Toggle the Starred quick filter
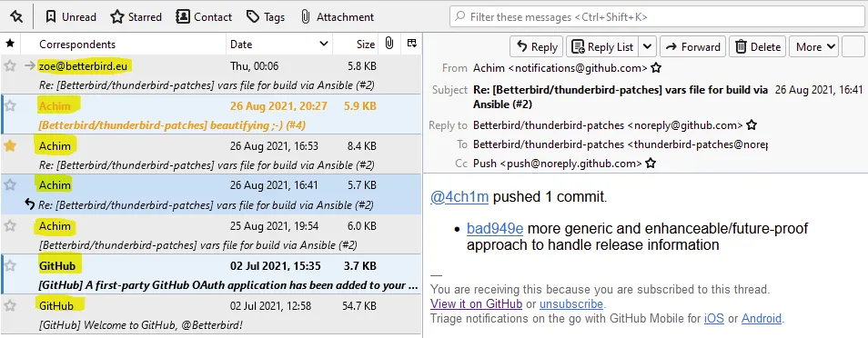 [x=136, y=17]
